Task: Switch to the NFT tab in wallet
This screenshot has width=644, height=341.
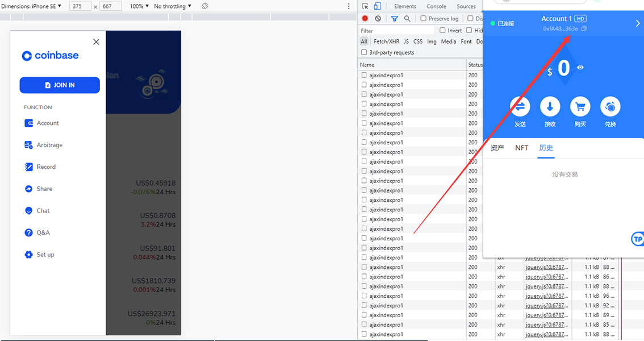Action: (x=521, y=148)
